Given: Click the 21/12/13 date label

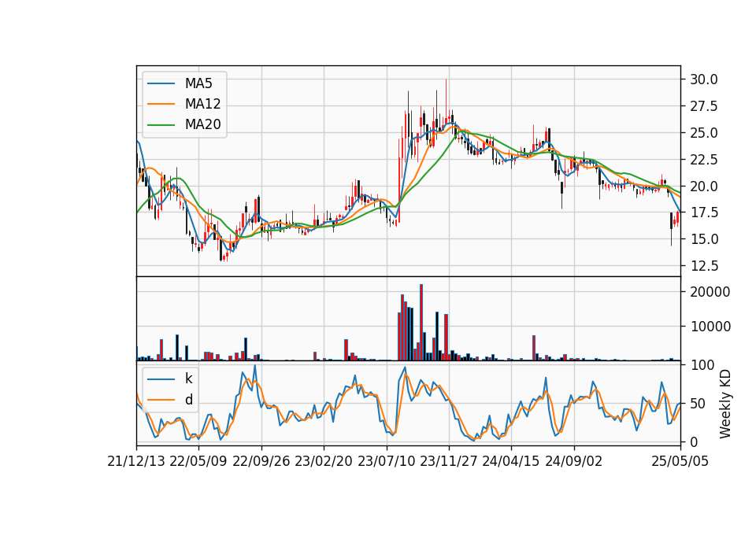Looking at the screenshot, I should point(136,462).
